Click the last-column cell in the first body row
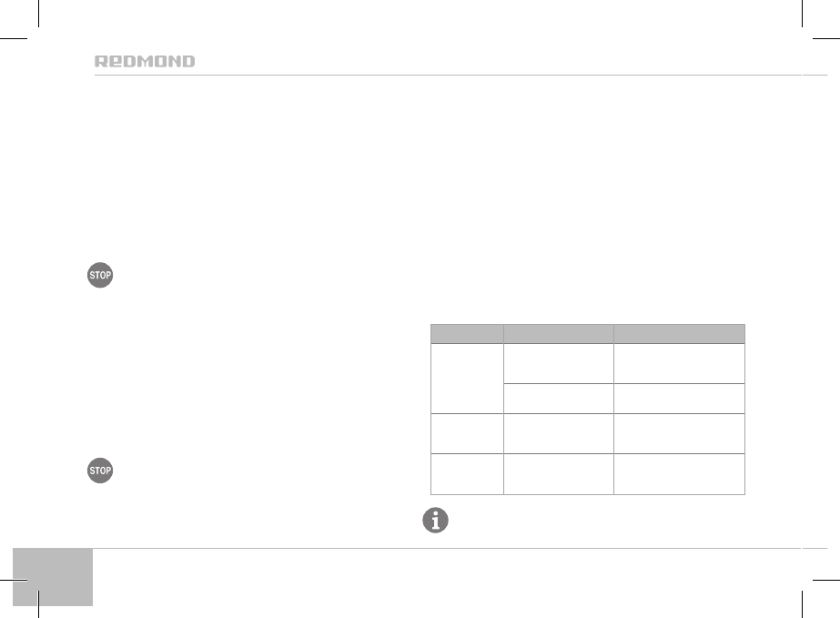Image resolution: width=840 pixels, height=618 pixels. point(679,363)
